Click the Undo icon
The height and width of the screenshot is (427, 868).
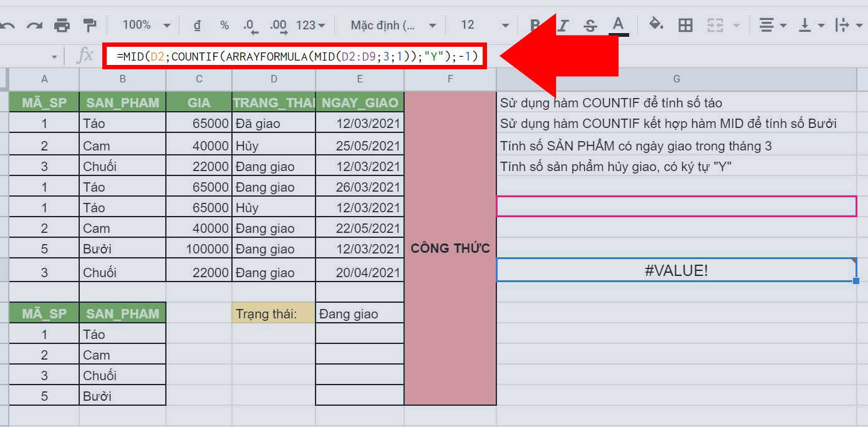point(9,25)
